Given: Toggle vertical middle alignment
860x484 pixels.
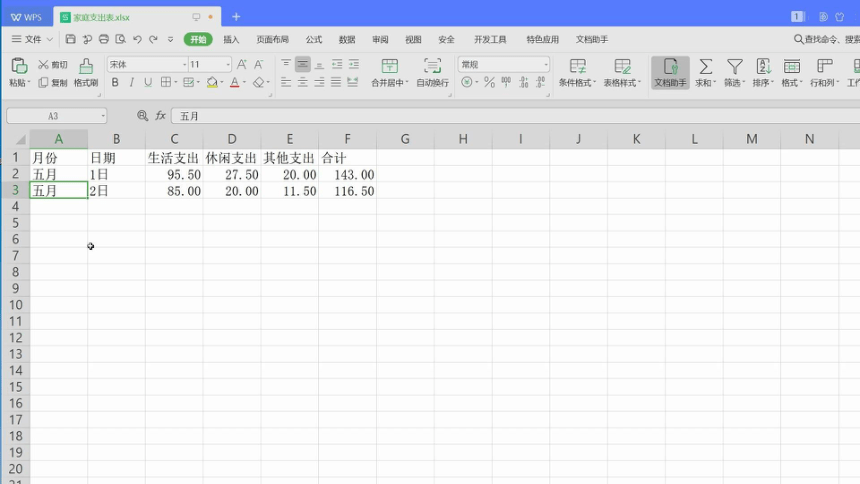Looking at the screenshot, I should tap(303, 64).
